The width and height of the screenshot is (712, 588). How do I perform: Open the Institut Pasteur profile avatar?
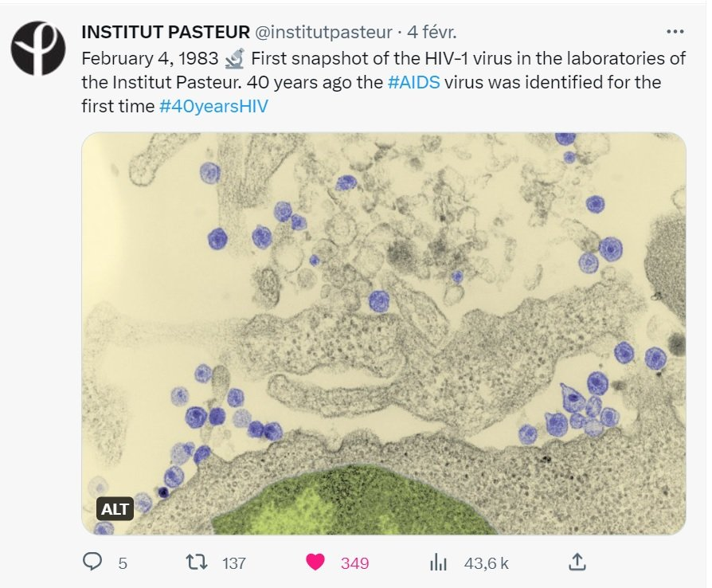click(x=39, y=48)
